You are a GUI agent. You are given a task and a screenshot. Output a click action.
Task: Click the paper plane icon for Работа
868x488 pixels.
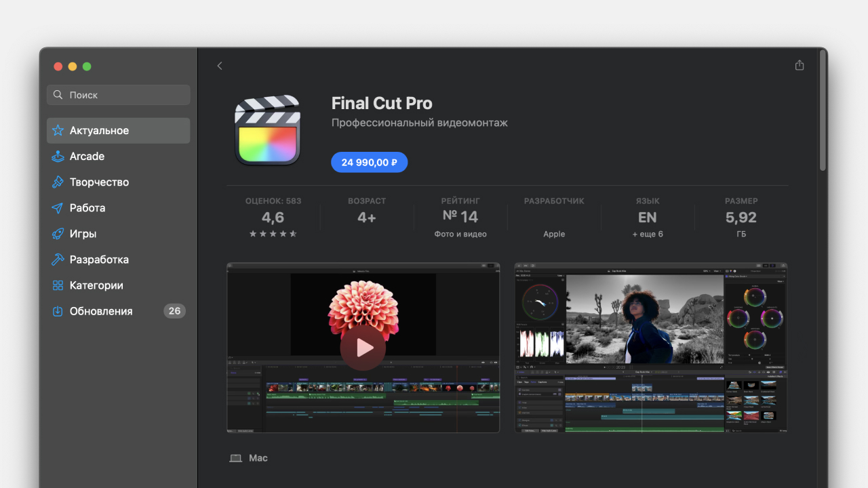pyautogui.click(x=58, y=207)
